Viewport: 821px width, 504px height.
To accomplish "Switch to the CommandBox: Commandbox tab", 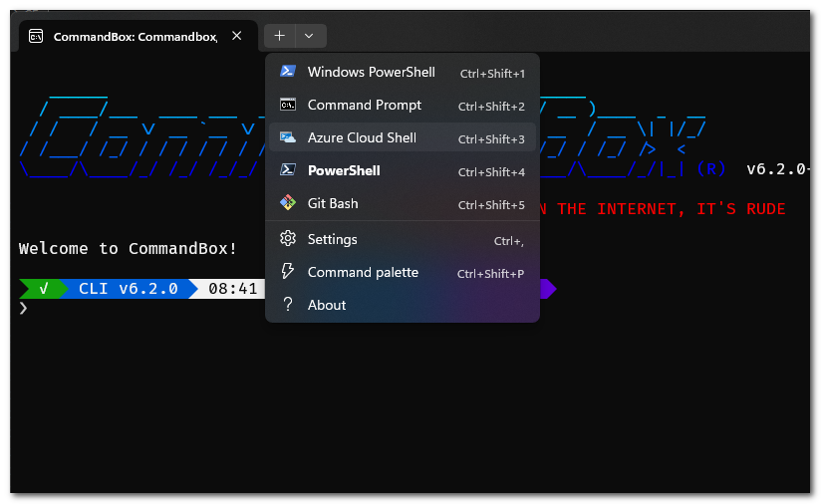I will click(x=138, y=36).
